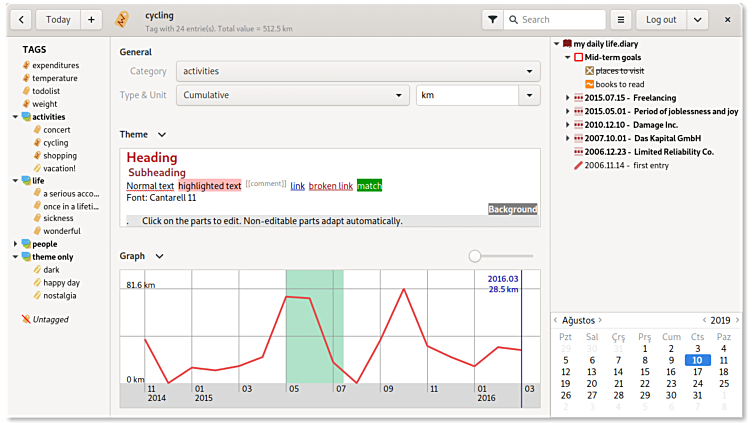Adjust the graph zoom slider
Image resolution: width=752 pixels, height=423 pixels.
475,256
